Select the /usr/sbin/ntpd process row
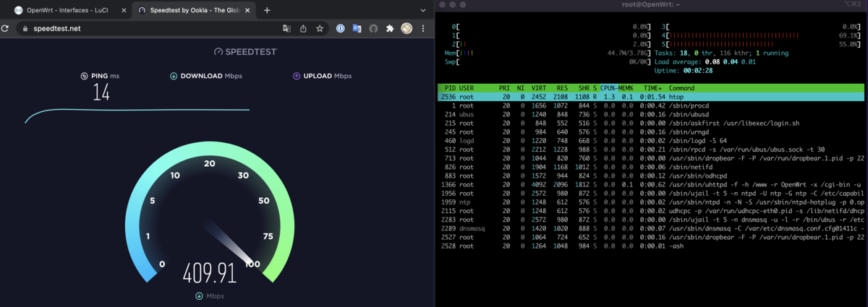868x307 pixels. 651,202
